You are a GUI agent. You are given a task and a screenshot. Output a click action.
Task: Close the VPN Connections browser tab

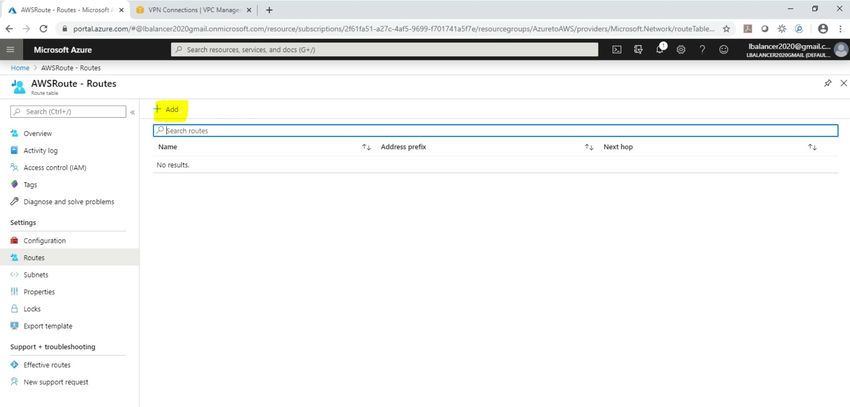(x=248, y=10)
